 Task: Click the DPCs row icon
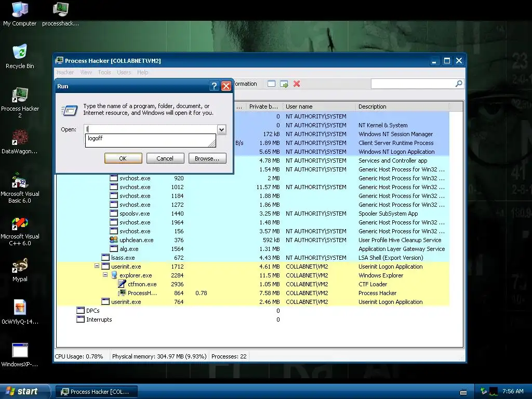click(x=81, y=311)
